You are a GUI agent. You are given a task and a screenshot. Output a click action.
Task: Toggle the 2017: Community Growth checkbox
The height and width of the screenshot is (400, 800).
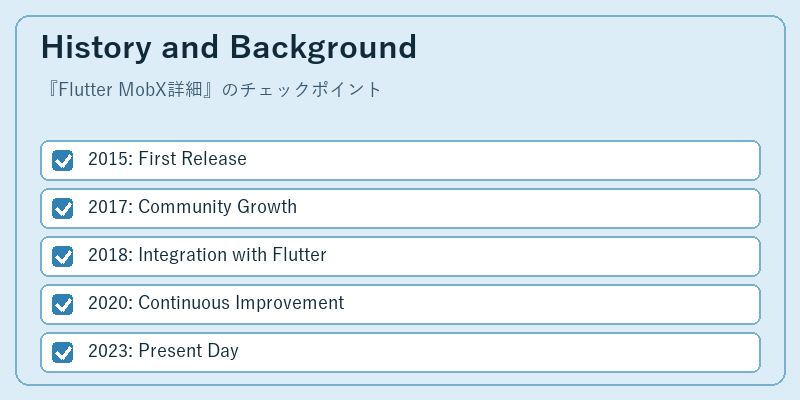(62, 208)
